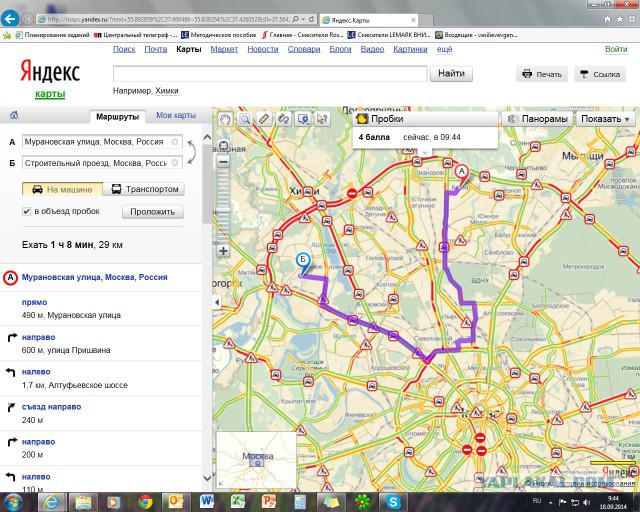Open Новости in the top navigation
640x512 pixels.
click(x=263, y=49)
